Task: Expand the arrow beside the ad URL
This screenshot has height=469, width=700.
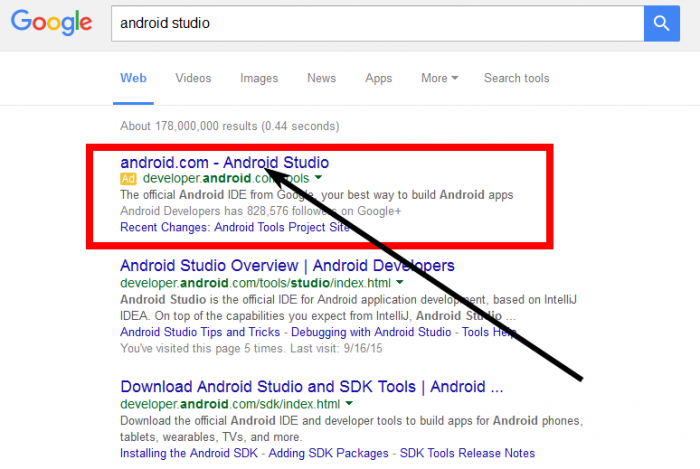Action: pyautogui.click(x=318, y=178)
